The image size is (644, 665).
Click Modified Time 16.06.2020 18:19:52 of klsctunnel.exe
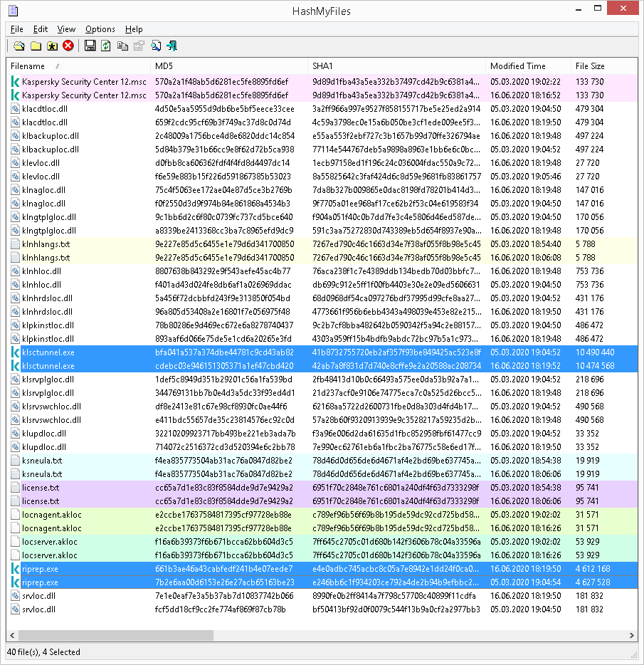pos(526,366)
